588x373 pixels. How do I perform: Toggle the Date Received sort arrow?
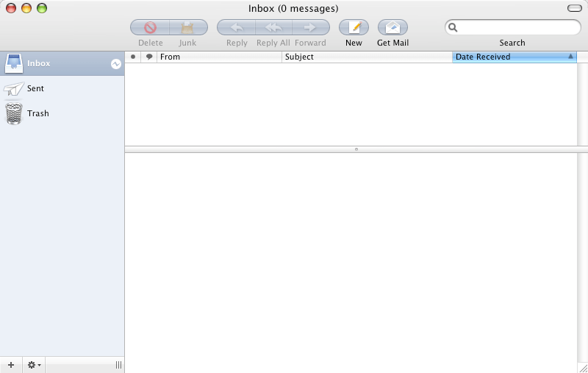click(570, 57)
